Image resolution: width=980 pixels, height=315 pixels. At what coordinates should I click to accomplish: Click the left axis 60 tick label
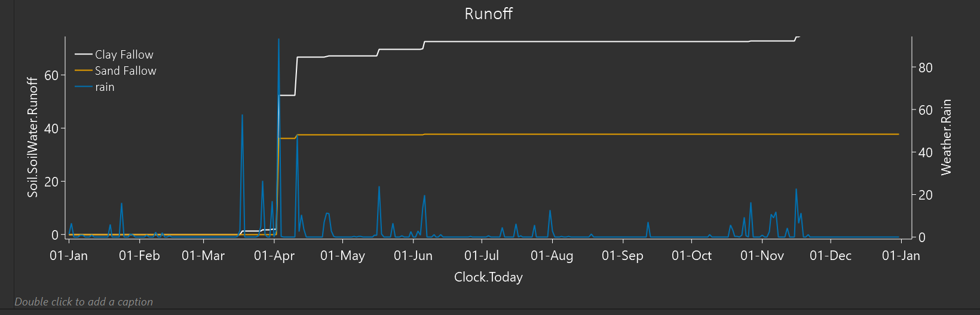(x=51, y=75)
